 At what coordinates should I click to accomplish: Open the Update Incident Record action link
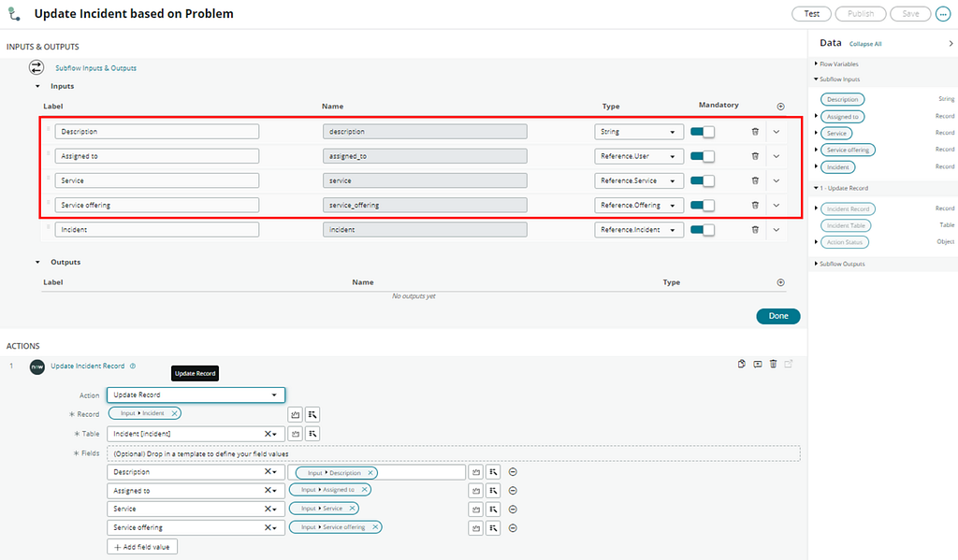(87, 366)
